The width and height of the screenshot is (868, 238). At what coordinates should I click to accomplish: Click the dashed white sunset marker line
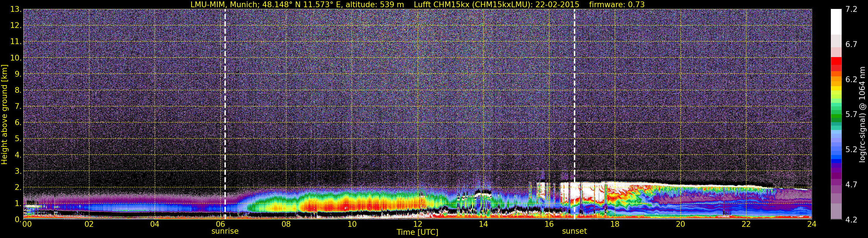click(574, 114)
